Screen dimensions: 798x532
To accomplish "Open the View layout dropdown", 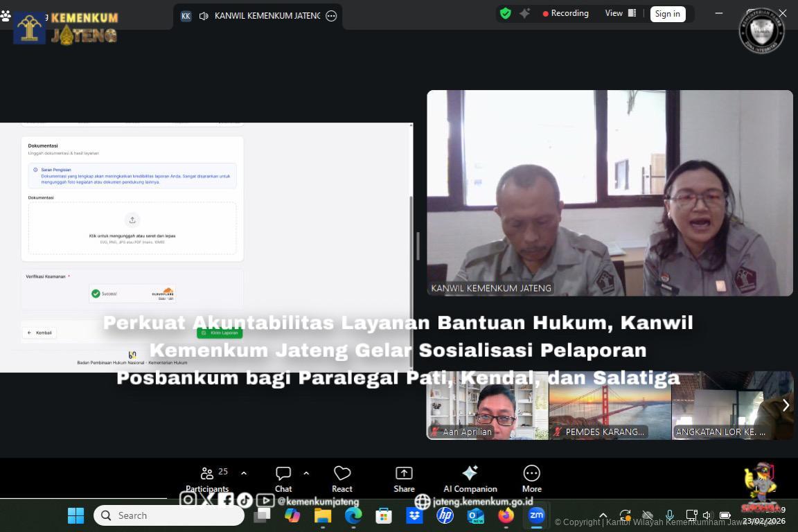I will coord(621,13).
